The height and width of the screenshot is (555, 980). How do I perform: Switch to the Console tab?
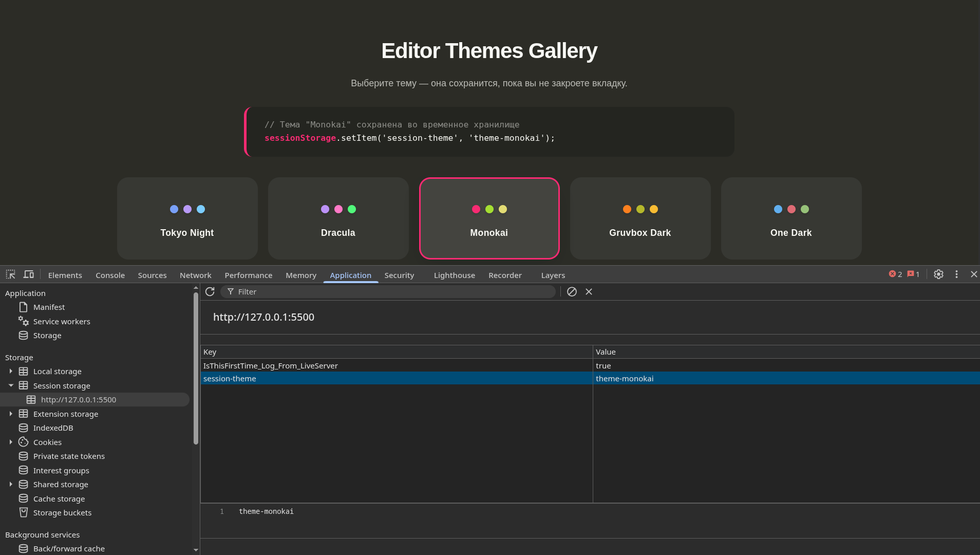pyautogui.click(x=110, y=275)
